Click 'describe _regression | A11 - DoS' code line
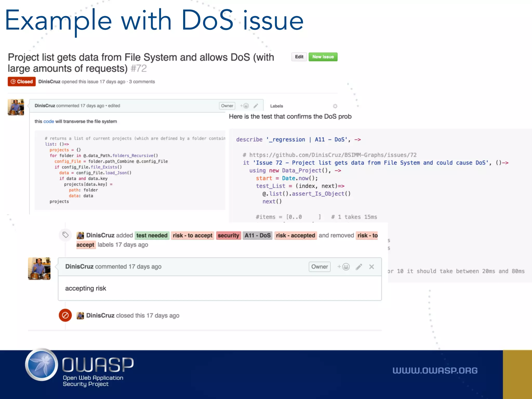The height and width of the screenshot is (399, 532). (x=298, y=139)
